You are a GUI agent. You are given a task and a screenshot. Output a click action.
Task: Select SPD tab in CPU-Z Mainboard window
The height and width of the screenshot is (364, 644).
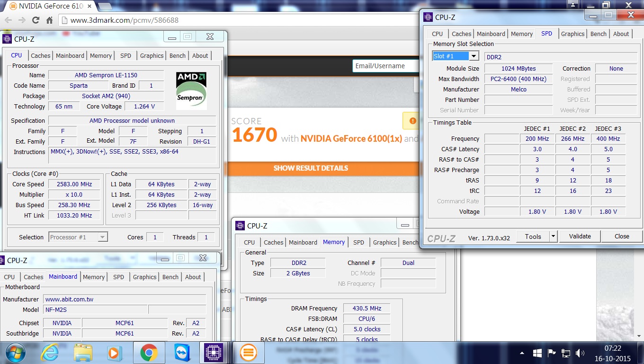[x=118, y=277]
